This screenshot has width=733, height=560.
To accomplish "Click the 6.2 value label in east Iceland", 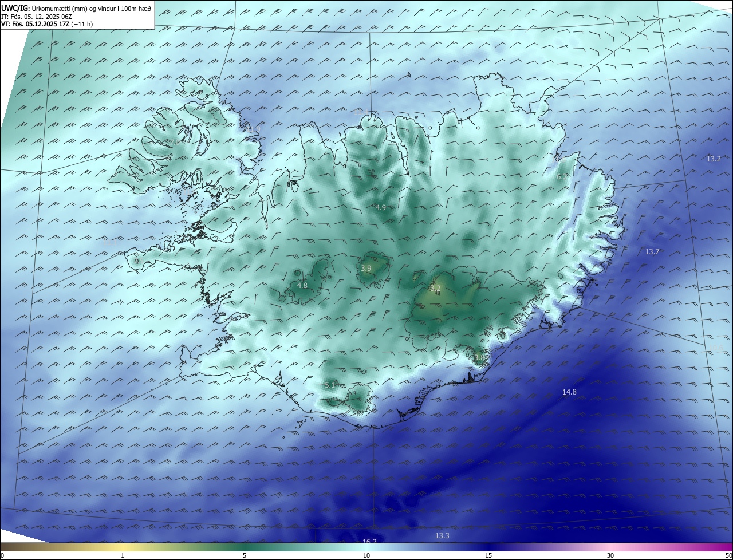I will click(562, 177).
